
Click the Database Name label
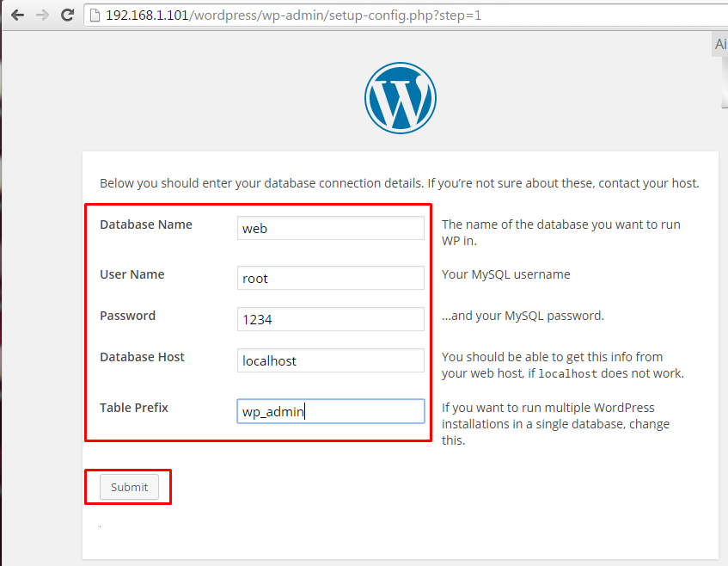[x=146, y=225]
